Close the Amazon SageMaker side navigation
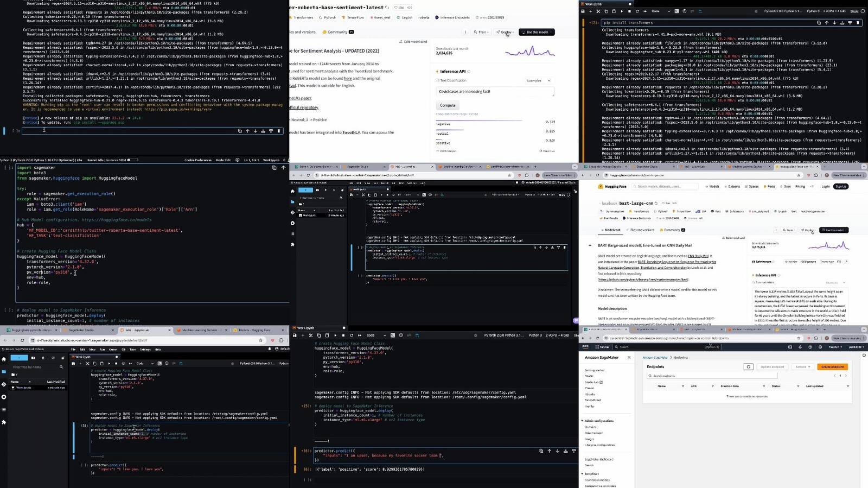 (x=629, y=357)
